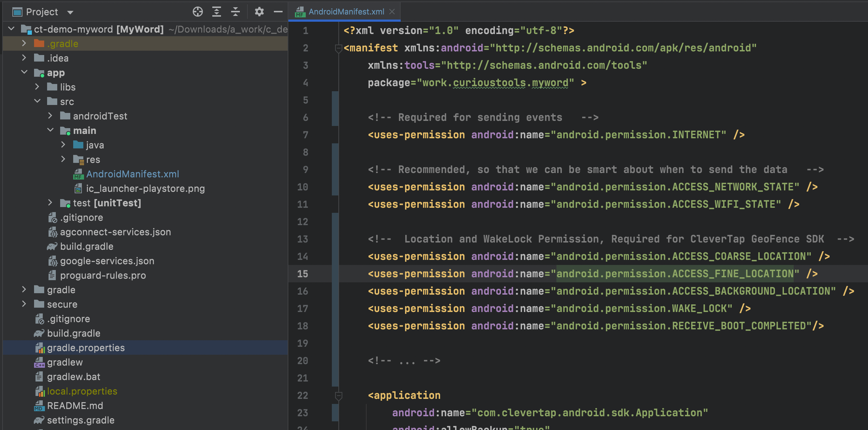868x430 pixels.
Task: Collapse the main source folder
Action: pyautogui.click(x=50, y=130)
